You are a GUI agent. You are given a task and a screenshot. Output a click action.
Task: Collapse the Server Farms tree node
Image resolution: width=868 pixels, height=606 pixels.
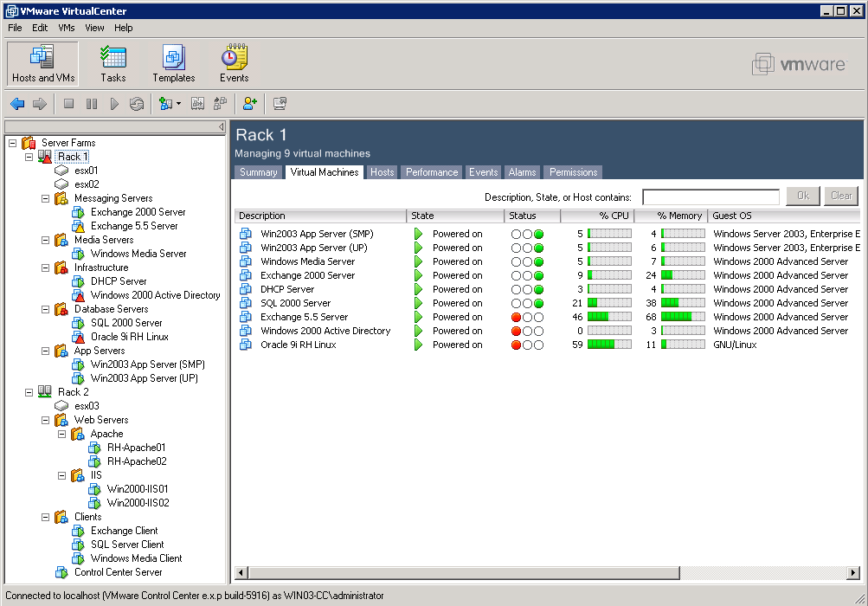pyautogui.click(x=12, y=143)
